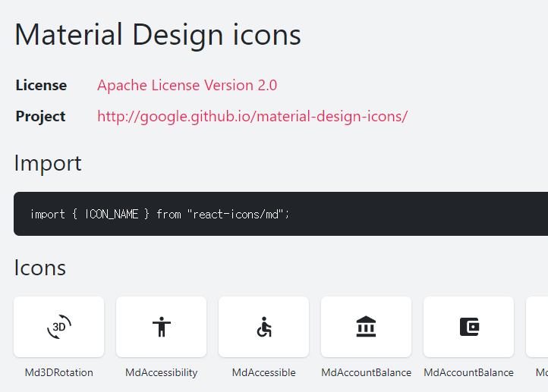Click the Project field label

(x=40, y=116)
